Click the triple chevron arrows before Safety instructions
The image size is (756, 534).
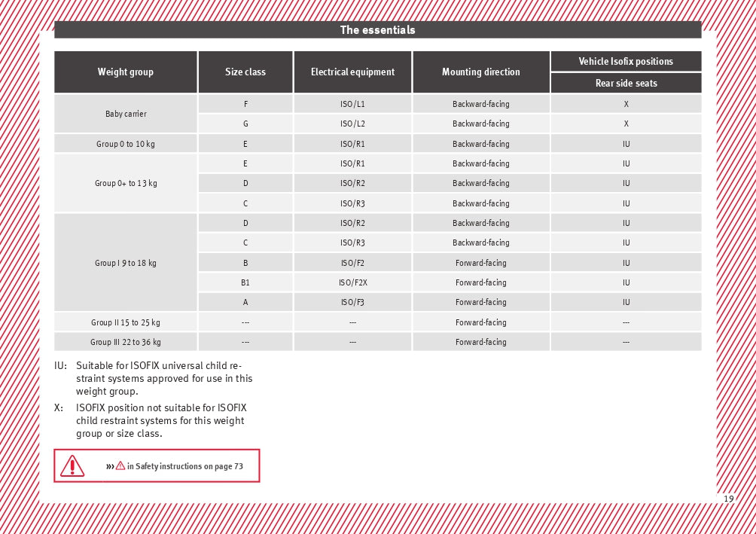click(110, 466)
